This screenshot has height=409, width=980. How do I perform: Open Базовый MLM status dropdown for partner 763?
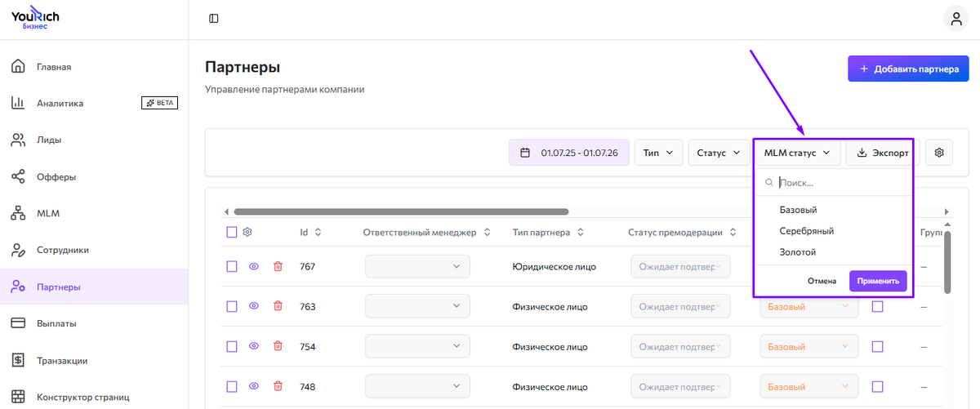point(809,306)
